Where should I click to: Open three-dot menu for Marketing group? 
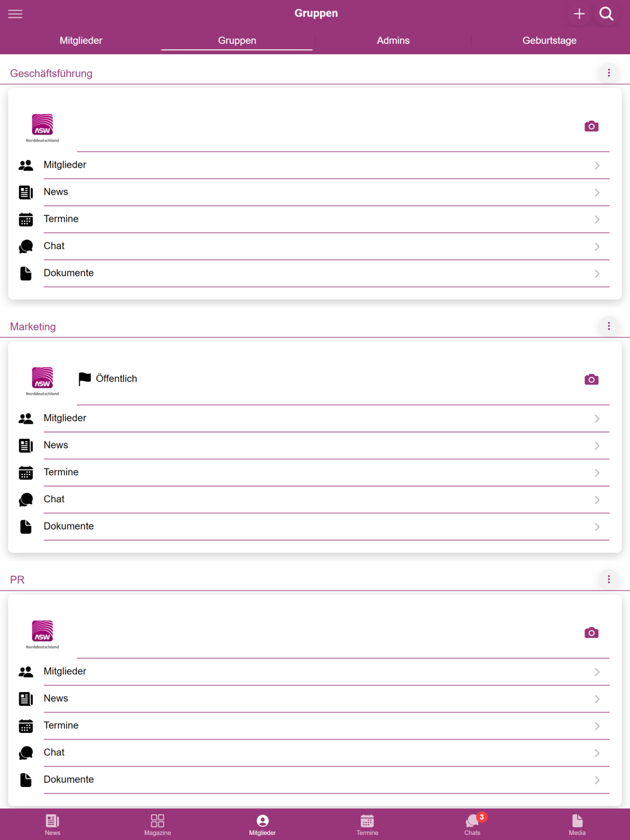[609, 326]
